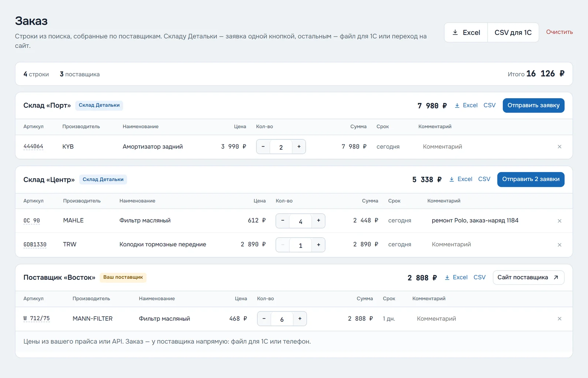Screen dimensions: 588x378
Task: Click the 'Склад Детальки' badge next to Склад «Центр»
Action: tap(103, 179)
